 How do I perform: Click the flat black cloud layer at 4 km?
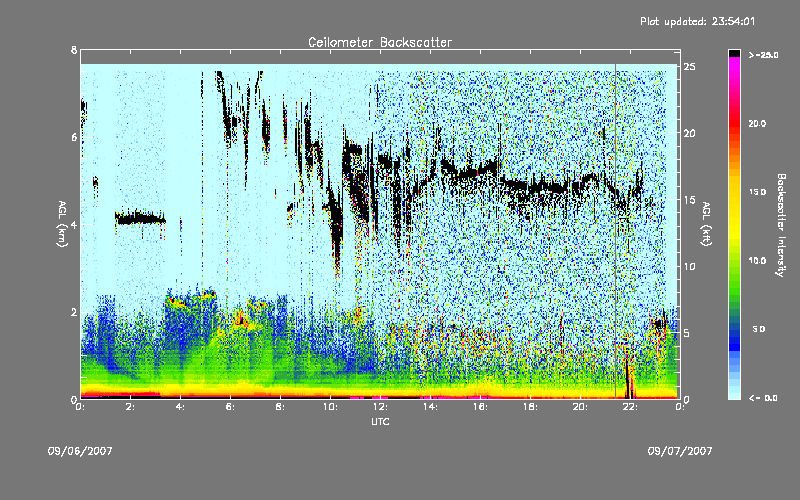click(x=140, y=219)
